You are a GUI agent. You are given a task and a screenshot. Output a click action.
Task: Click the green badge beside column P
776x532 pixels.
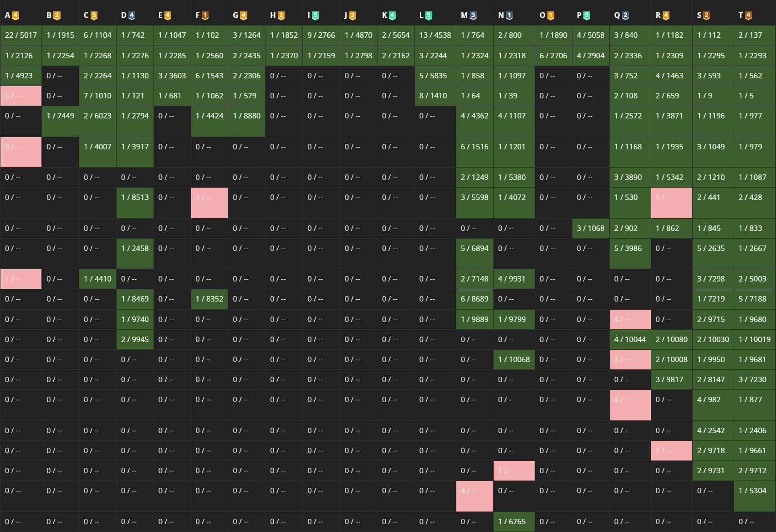click(587, 15)
